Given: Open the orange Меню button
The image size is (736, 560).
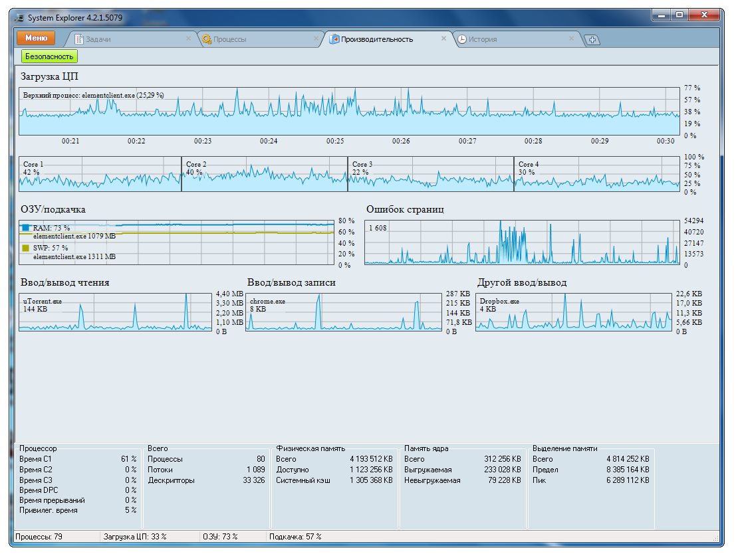Looking at the screenshot, I should pyautogui.click(x=36, y=39).
